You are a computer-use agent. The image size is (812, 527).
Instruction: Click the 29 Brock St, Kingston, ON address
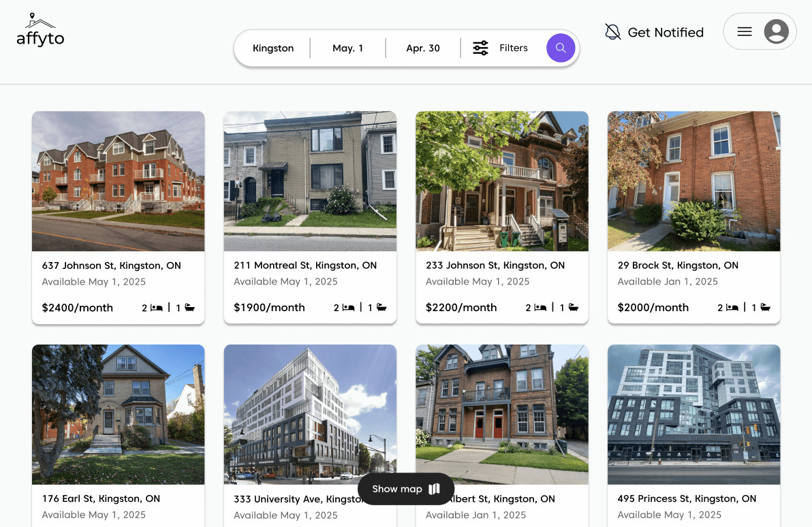[x=678, y=265]
